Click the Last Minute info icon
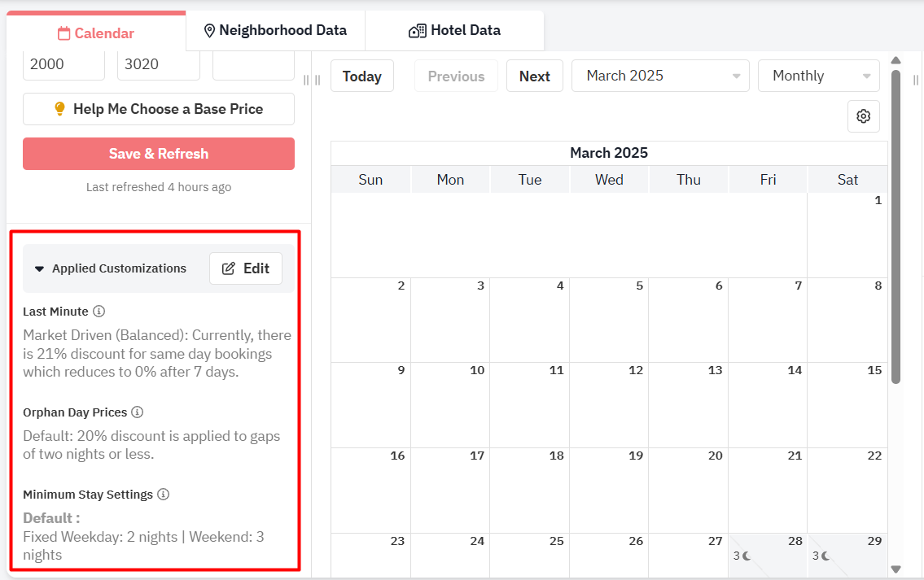924x580 pixels. 99,312
